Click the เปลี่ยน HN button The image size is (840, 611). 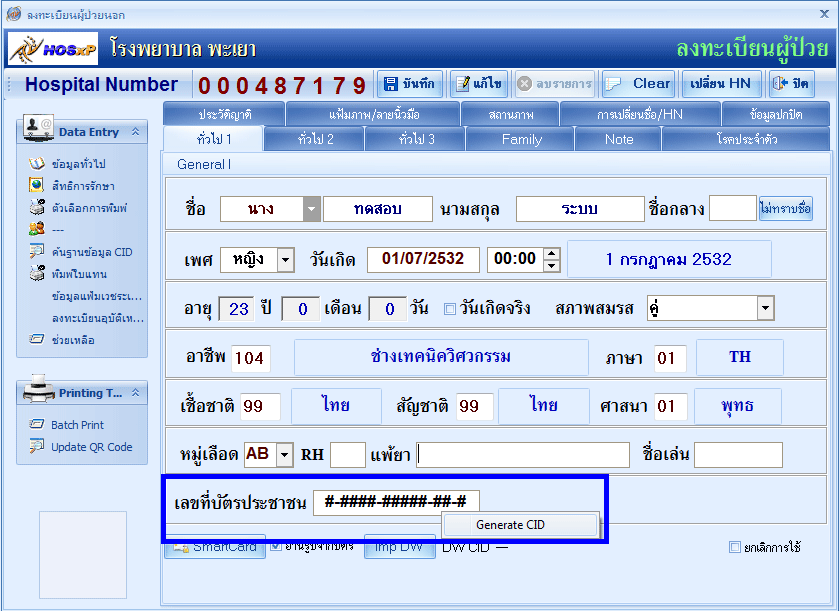coord(720,84)
